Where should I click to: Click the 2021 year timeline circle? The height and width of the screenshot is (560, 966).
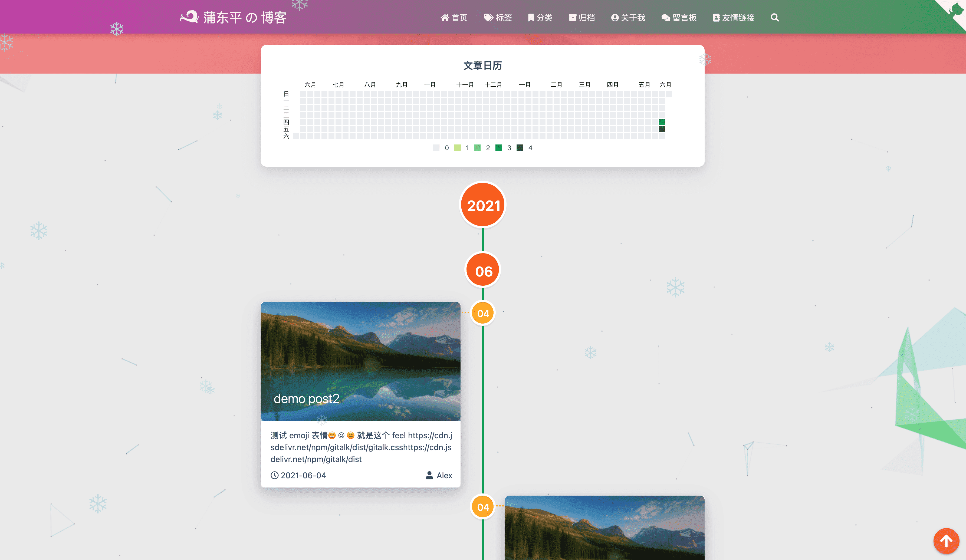coord(483,205)
